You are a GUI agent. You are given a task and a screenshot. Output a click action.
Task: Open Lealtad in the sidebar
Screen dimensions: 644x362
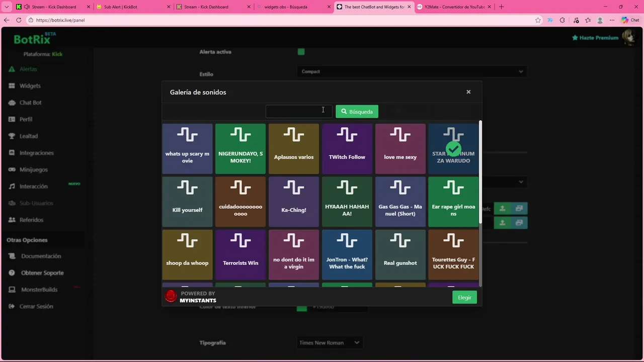point(23,136)
